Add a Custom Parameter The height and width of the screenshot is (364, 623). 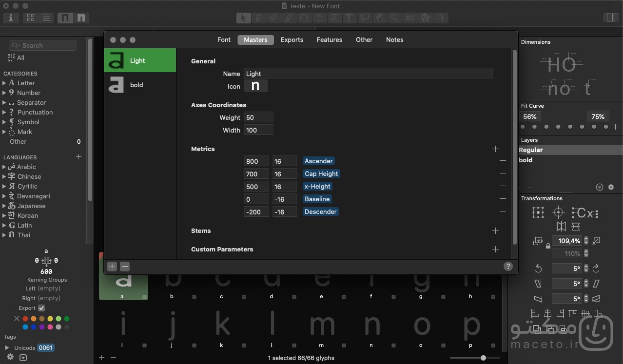tap(495, 249)
